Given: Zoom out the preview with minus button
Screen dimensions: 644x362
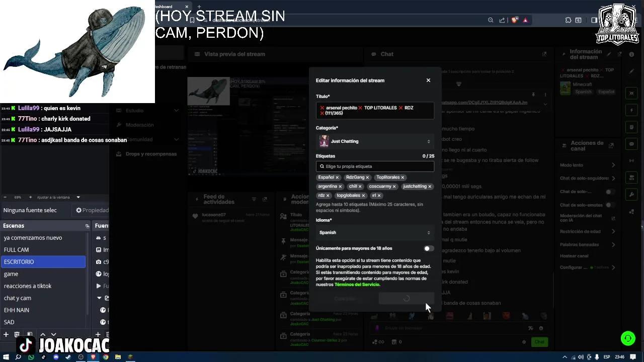Looking at the screenshot, I should tap(6, 197).
